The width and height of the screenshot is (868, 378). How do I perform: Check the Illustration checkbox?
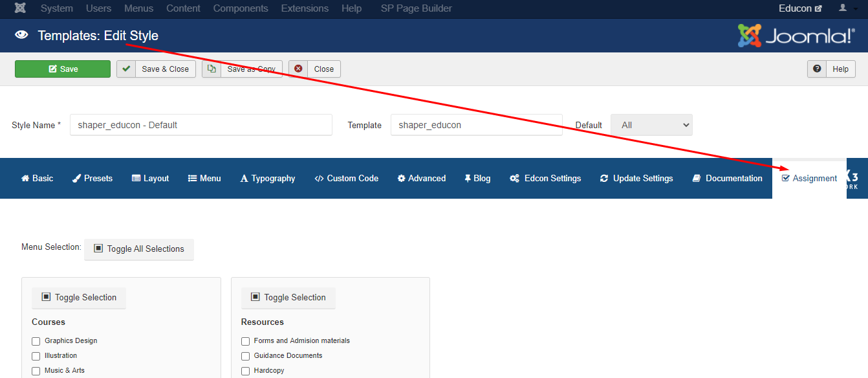tap(36, 356)
